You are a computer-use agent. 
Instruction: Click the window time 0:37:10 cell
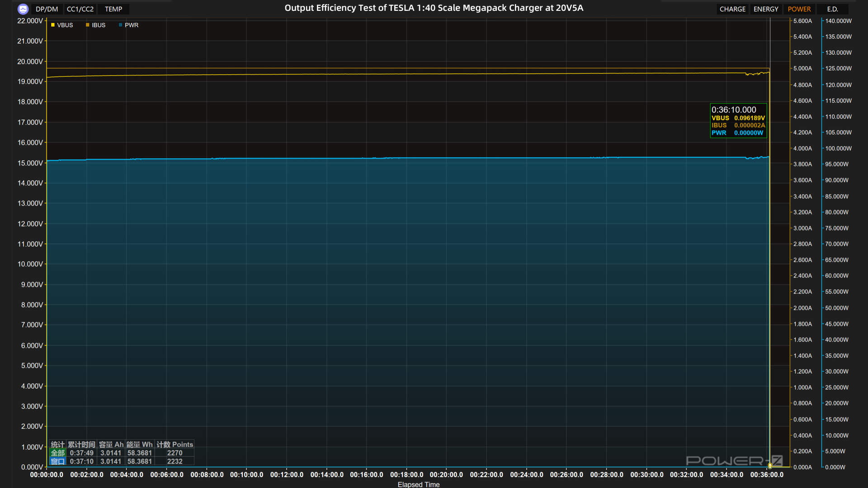coord(81,461)
